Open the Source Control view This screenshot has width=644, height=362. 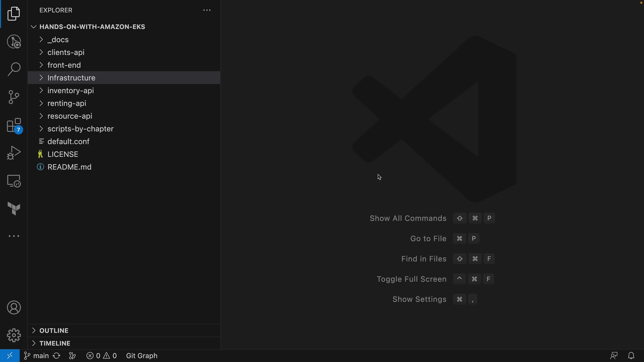pos(14,97)
